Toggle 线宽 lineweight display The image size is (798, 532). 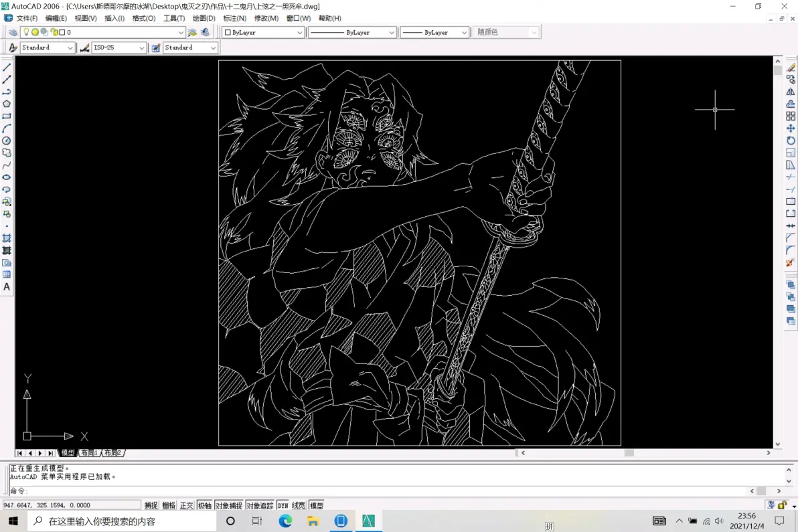pyautogui.click(x=298, y=505)
